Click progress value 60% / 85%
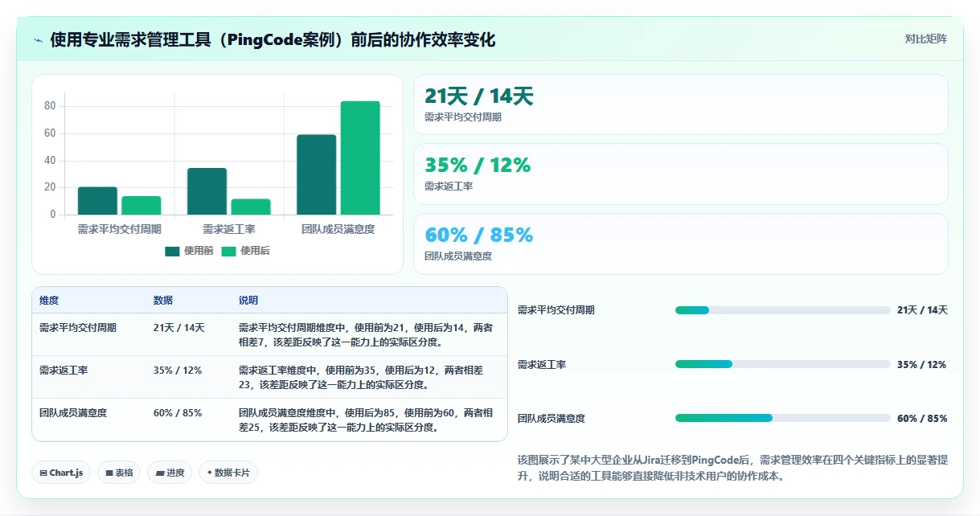 (923, 419)
